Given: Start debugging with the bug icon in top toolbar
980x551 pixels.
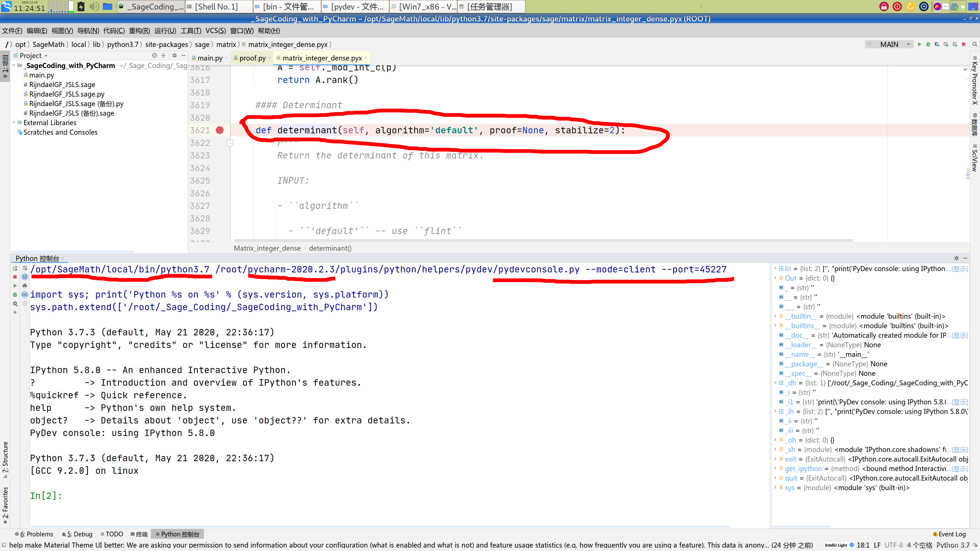Looking at the screenshot, I should (x=928, y=45).
